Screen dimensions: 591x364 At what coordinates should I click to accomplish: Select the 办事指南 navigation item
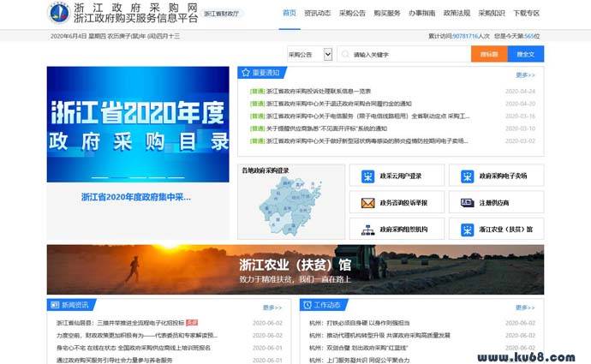point(421,14)
